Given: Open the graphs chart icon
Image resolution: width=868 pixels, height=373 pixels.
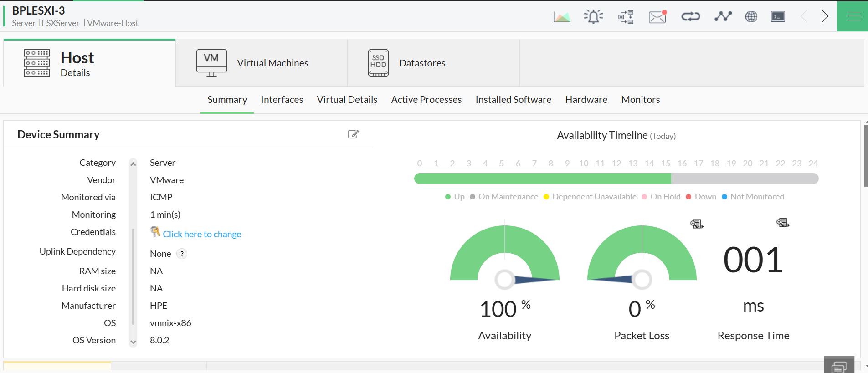Looking at the screenshot, I should pyautogui.click(x=562, y=17).
